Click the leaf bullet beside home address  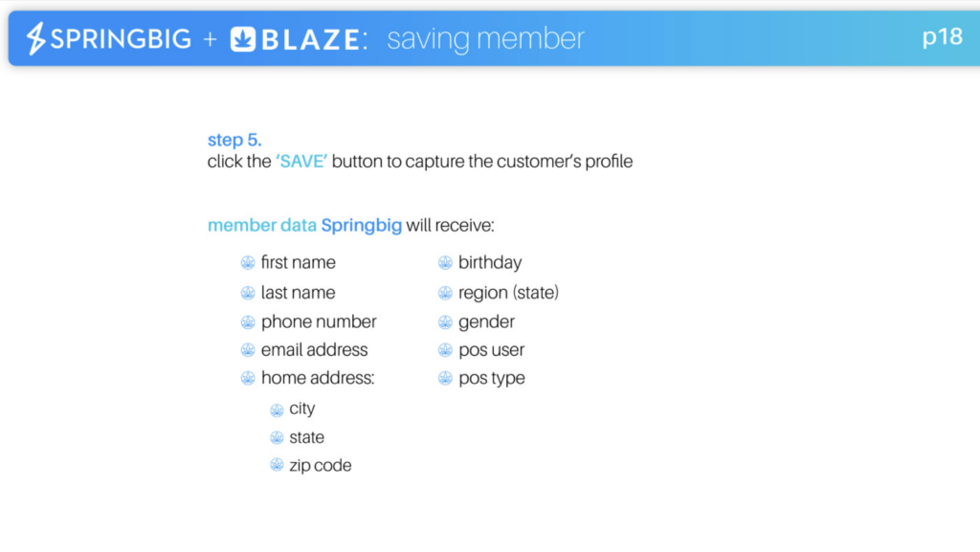(248, 379)
